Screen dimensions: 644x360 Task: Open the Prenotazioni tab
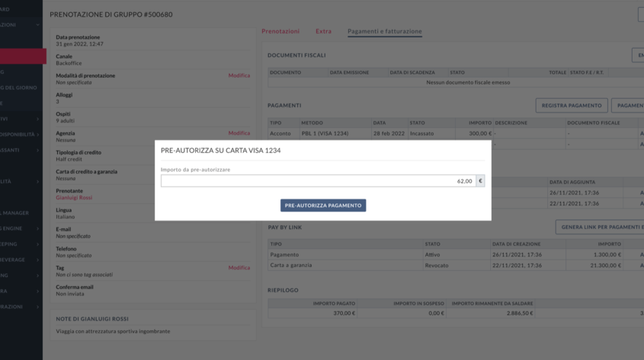click(280, 31)
